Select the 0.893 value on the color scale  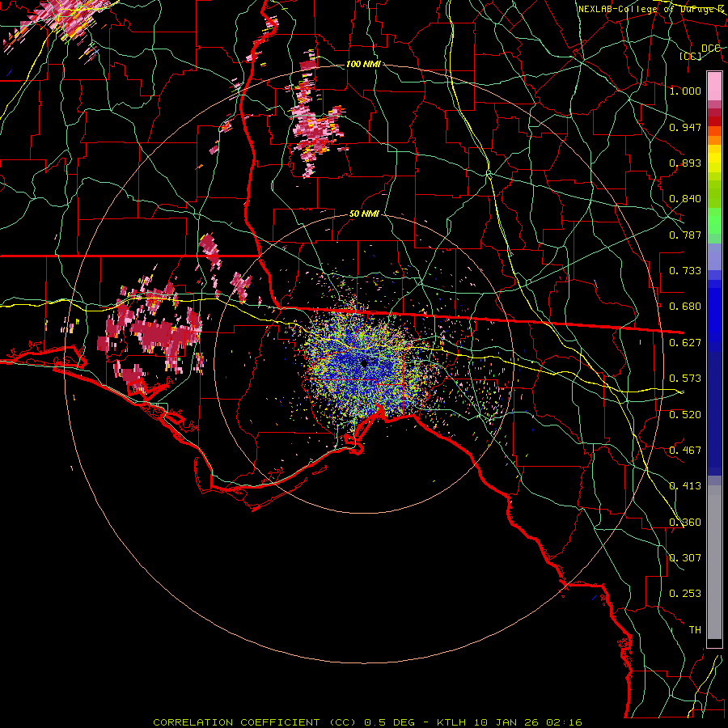(685, 163)
